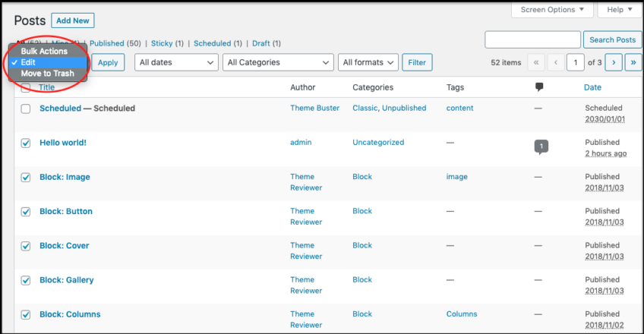This screenshot has height=334, width=644.
Task: Expand the All Categories dropdown
Action: 278,62
